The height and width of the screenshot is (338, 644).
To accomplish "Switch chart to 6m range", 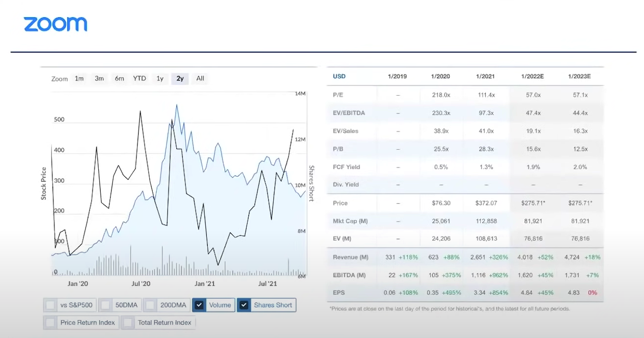I will coord(119,79).
